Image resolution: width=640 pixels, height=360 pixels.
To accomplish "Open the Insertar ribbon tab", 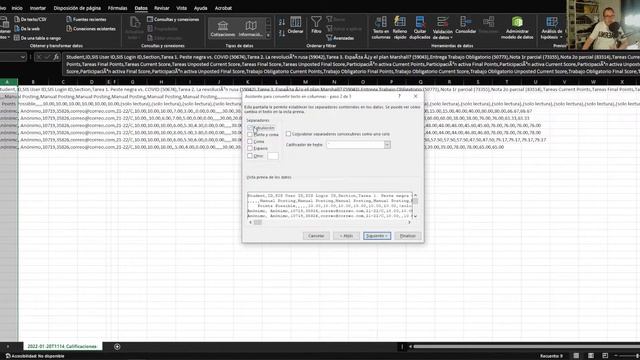I will (38, 8).
